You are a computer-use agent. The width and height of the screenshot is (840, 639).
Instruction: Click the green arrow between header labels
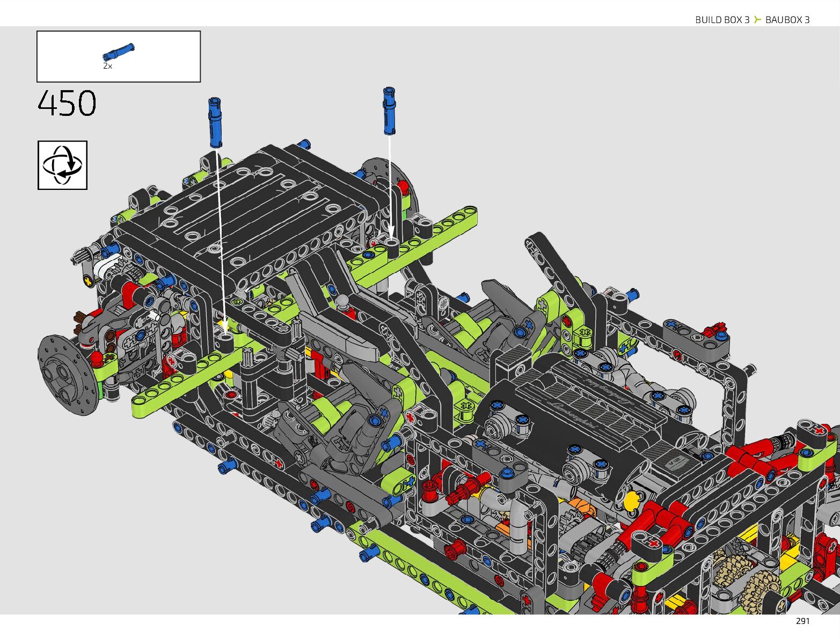757,20
